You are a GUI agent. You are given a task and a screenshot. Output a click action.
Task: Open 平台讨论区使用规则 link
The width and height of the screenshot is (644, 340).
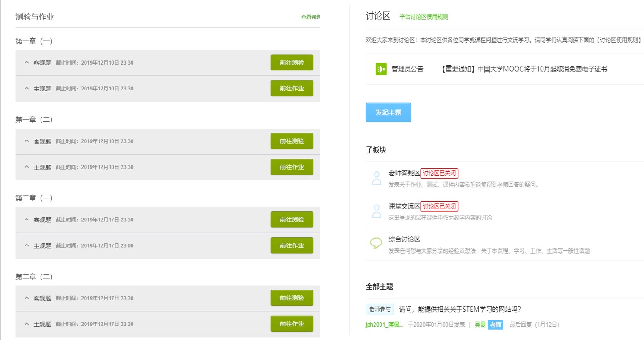pos(423,17)
